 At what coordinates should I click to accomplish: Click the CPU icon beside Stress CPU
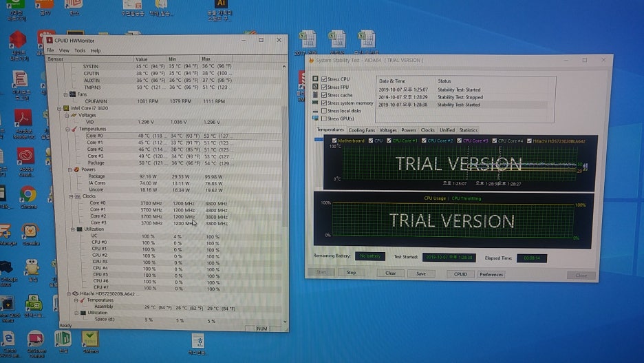tap(315, 79)
